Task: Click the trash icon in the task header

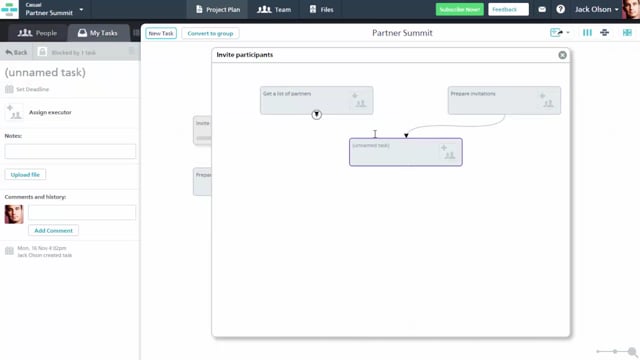Action: 131,51
